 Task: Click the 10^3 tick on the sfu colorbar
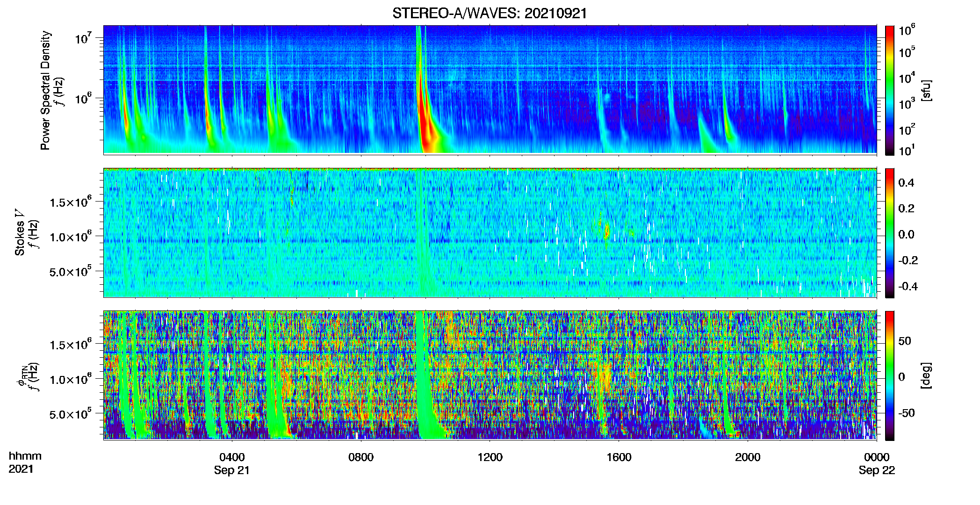(x=907, y=103)
